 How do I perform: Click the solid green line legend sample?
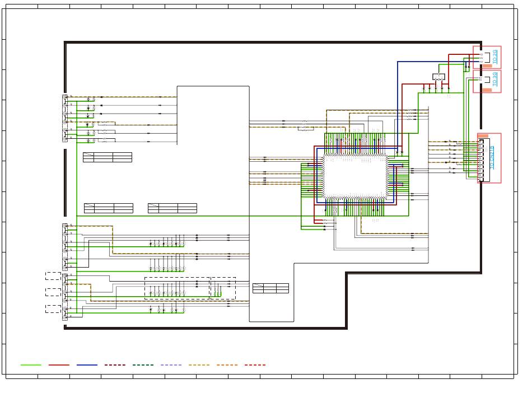[x=31, y=365]
